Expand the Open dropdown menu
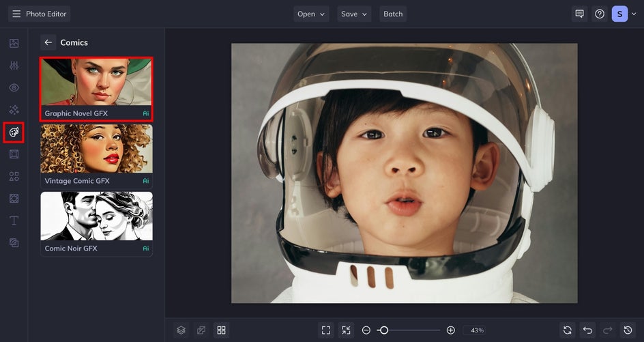The image size is (644, 342). [x=311, y=14]
